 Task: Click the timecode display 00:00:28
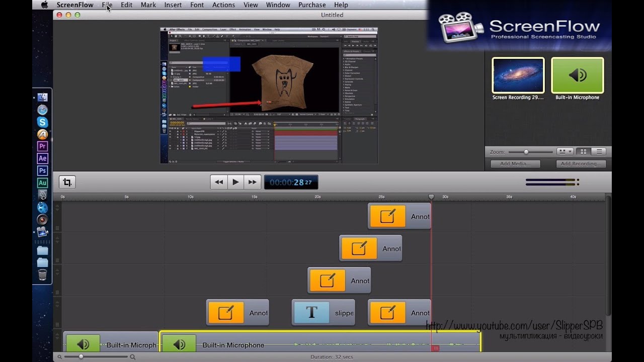click(291, 182)
